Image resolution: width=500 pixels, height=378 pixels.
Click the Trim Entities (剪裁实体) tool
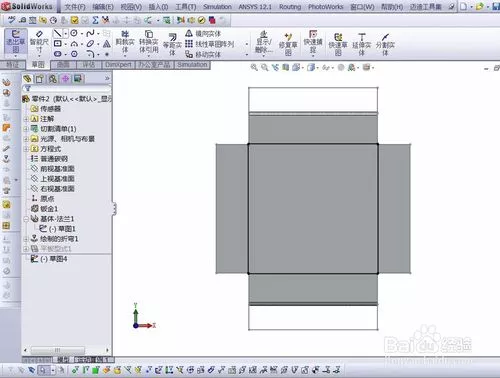tap(125, 42)
